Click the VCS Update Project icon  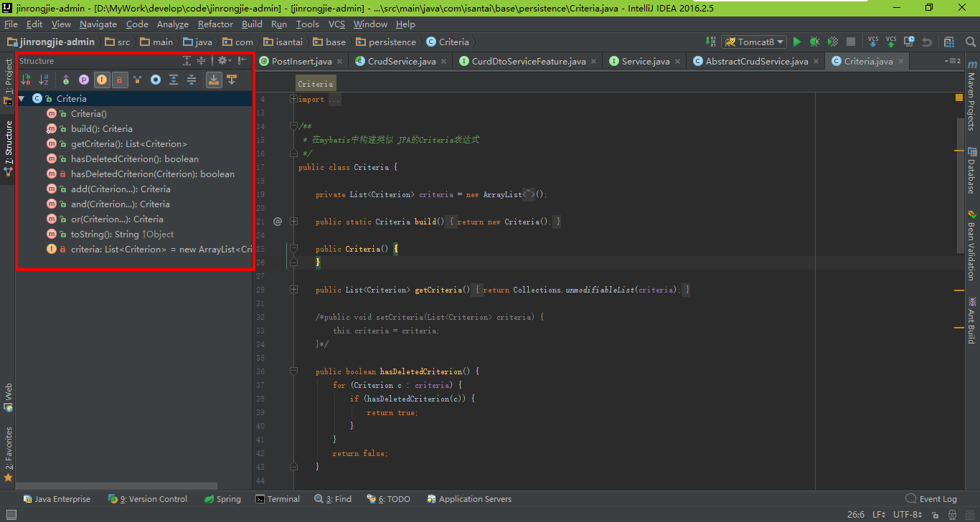point(873,42)
